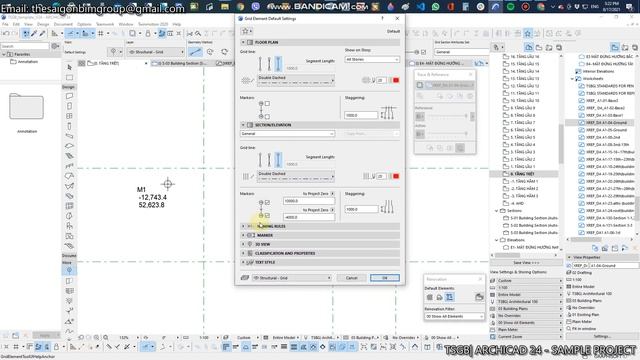
Task: Open Design menu
Action: pyautogui.click(x=43, y=24)
